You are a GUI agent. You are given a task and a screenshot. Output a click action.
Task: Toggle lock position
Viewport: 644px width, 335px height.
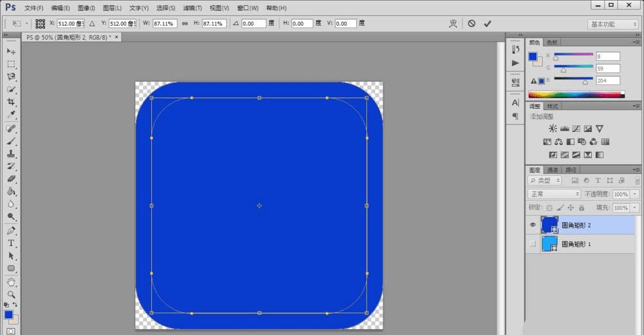571,208
